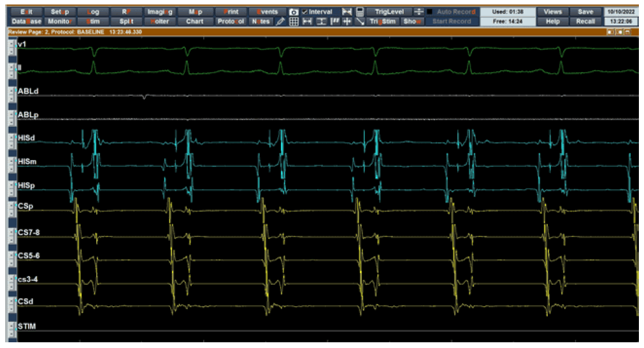This screenshot has height=348, width=644.
Task: Switch to the Monitor view button
Action: click(x=59, y=22)
